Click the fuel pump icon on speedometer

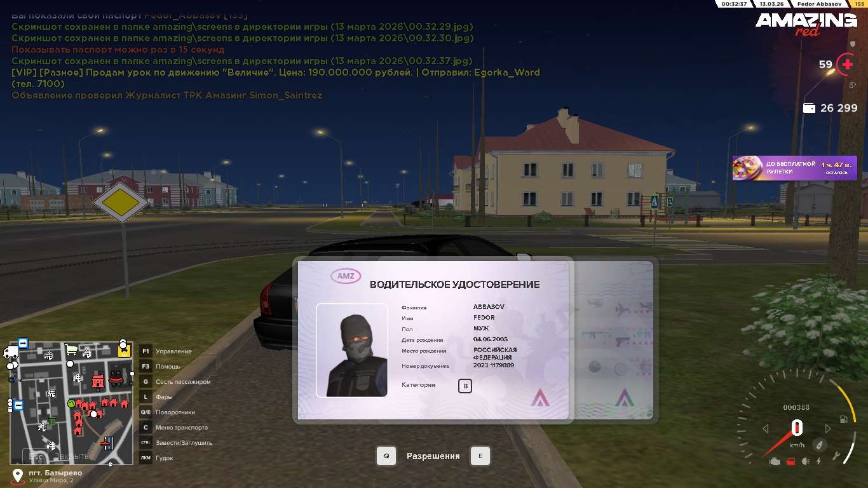(x=843, y=419)
